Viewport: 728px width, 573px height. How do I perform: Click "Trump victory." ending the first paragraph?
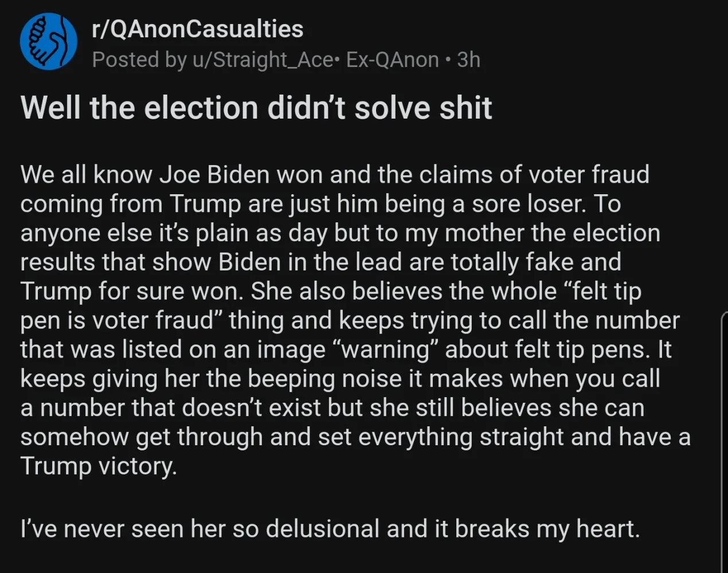click(x=99, y=466)
